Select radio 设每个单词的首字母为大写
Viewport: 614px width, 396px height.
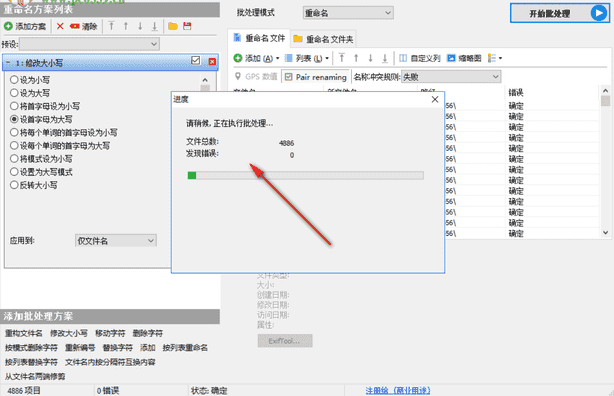pyautogui.click(x=14, y=145)
